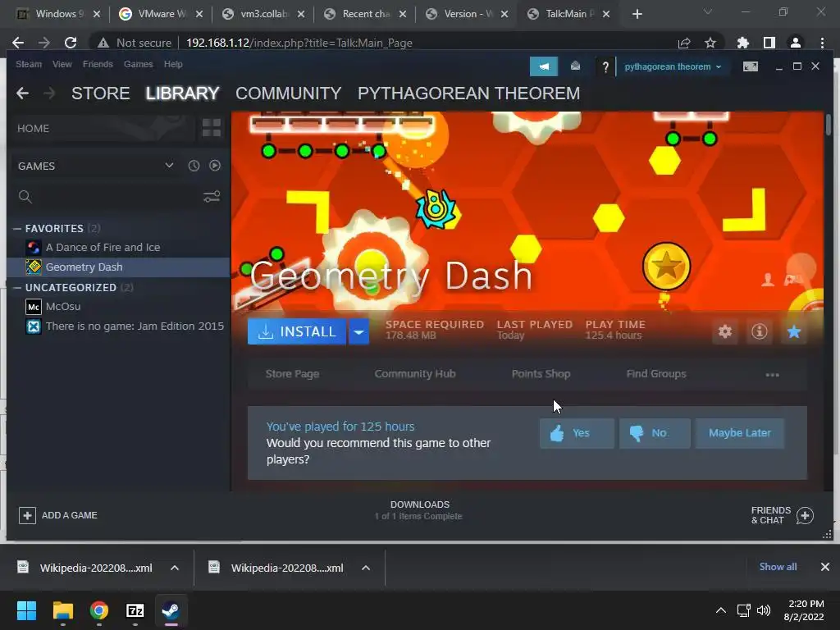Choose Maybe Later on recommendation prompt
The height and width of the screenshot is (630, 840).
coord(739,433)
